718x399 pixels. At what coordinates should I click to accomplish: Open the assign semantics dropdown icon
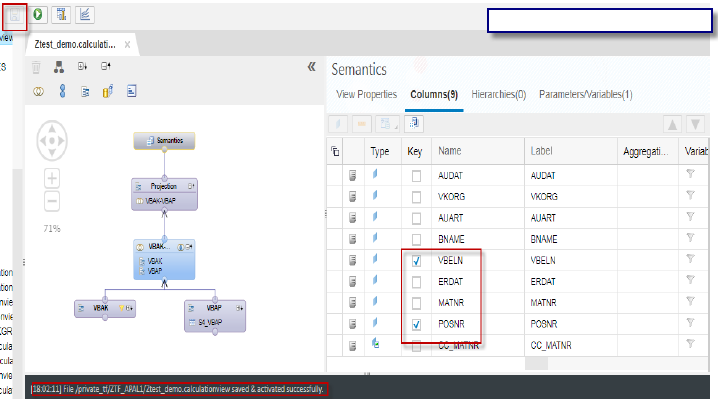(387, 124)
